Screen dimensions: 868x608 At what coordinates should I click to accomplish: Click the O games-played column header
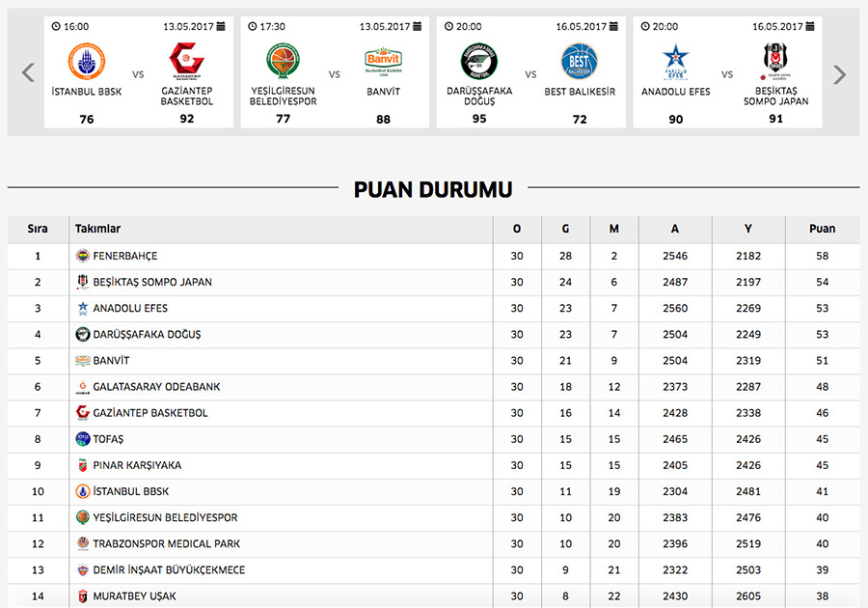coord(517,229)
